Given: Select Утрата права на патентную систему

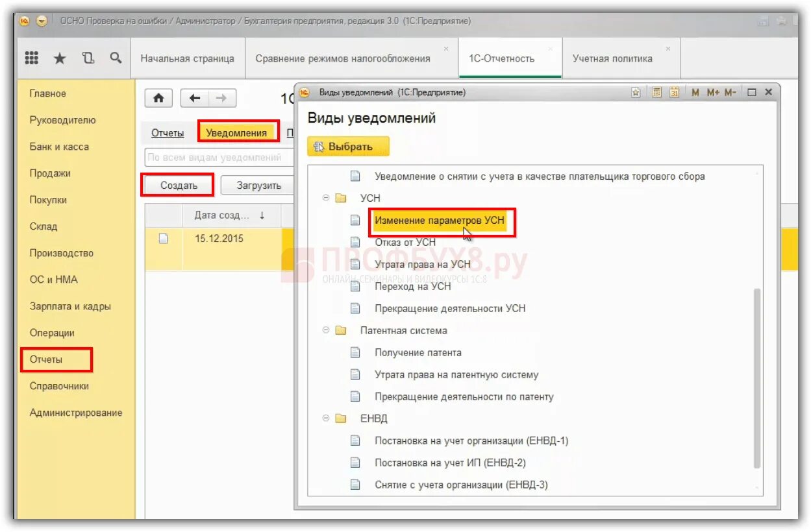Looking at the screenshot, I should tap(456, 375).
